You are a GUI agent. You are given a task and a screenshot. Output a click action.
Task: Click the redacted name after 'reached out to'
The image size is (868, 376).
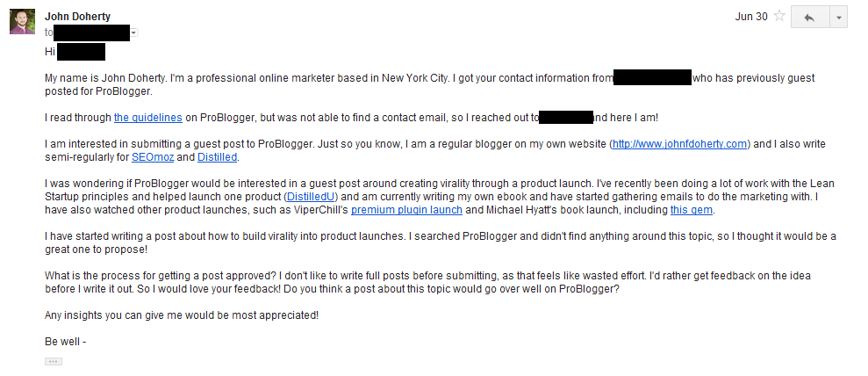(566, 118)
